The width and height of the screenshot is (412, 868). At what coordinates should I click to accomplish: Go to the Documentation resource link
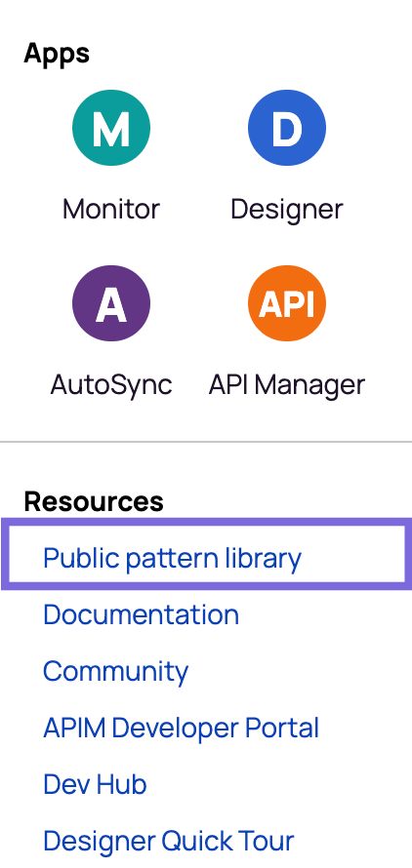(141, 614)
